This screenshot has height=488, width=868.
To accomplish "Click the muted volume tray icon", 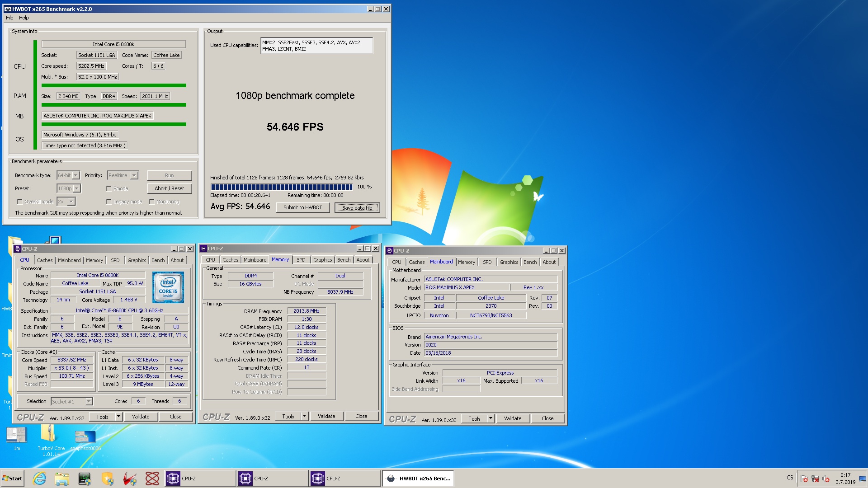I will point(826,479).
